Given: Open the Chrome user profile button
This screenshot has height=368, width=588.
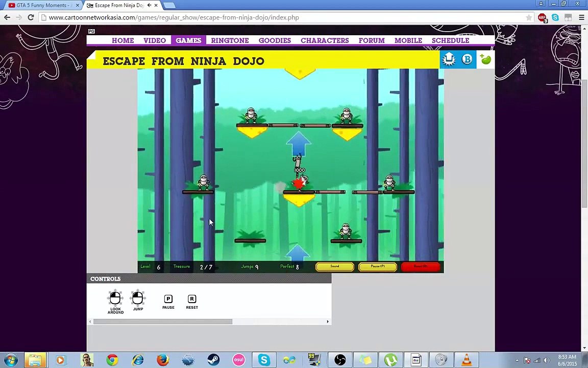Looking at the screenshot, I should (541, 4).
